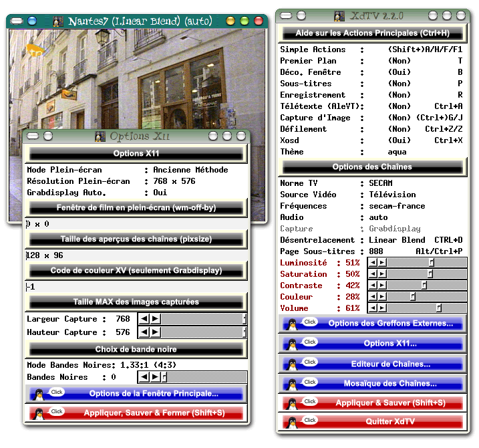Click the Volume slider track
The height and width of the screenshot is (448, 479).
point(426,308)
